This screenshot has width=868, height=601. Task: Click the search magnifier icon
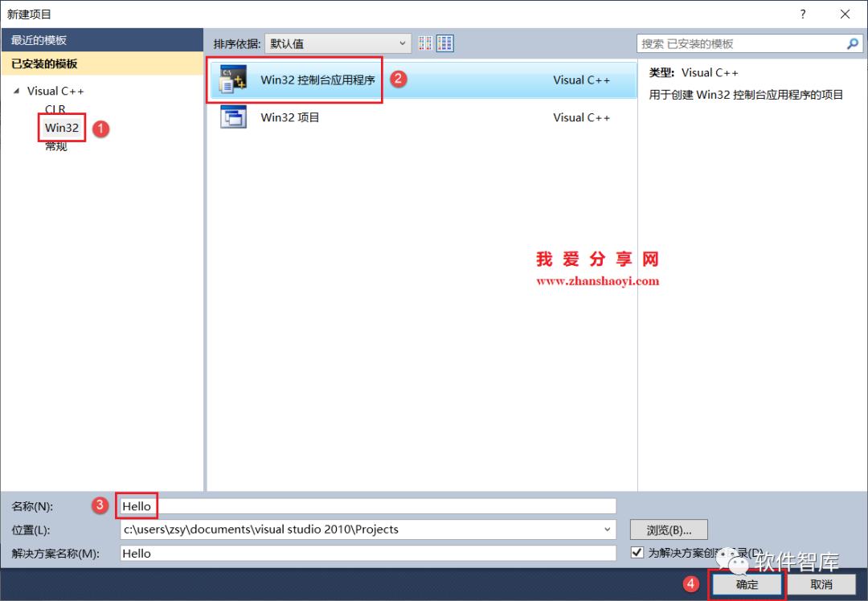853,43
